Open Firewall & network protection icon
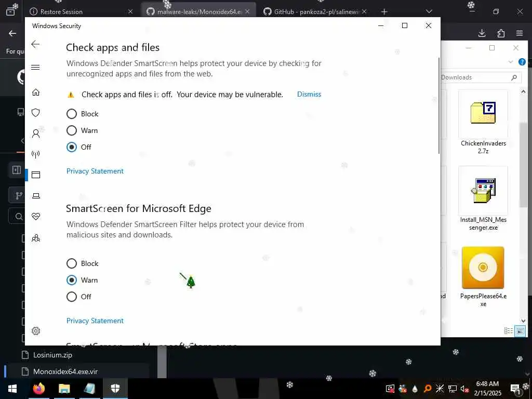The image size is (532, 399). (36, 154)
